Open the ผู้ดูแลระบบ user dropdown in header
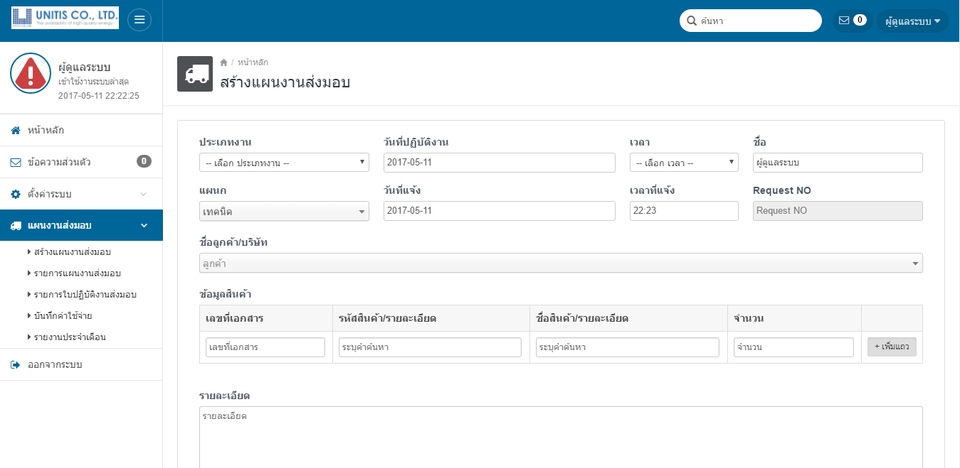Screen dimensions: 960x468 pos(912,21)
